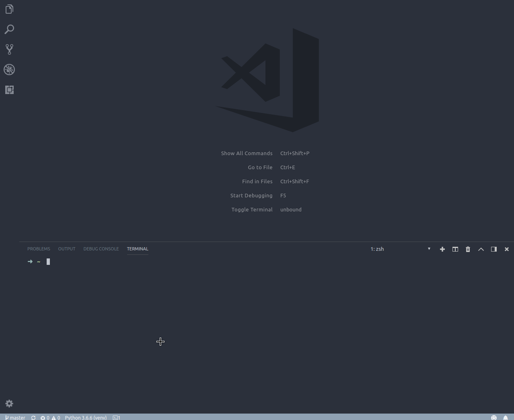Click the master branch in status bar

(15, 417)
